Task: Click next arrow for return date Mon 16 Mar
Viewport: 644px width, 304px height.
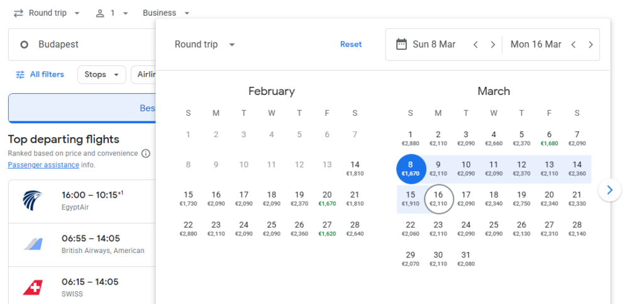Action: point(591,45)
